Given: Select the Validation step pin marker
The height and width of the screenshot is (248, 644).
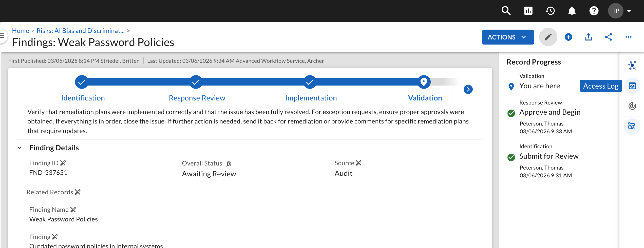Looking at the screenshot, I should (x=424, y=82).
